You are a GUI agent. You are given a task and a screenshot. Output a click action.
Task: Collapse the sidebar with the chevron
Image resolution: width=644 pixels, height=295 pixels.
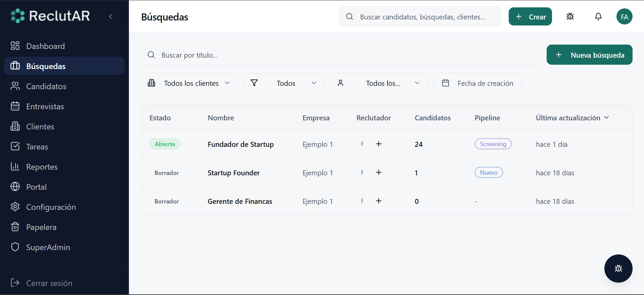tap(110, 16)
